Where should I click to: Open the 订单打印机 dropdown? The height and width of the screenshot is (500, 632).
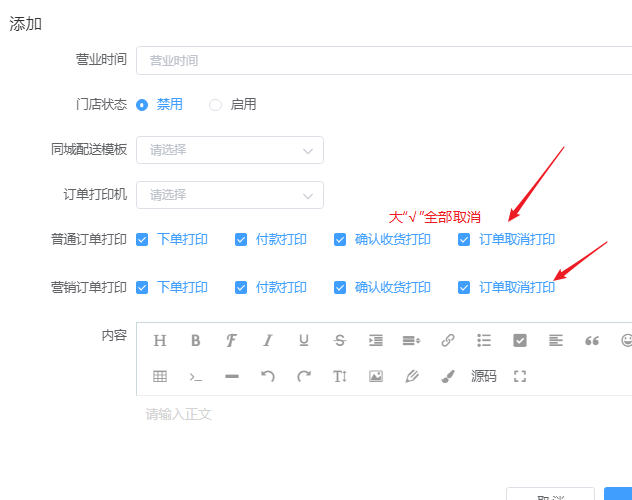pyautogui.click(x=230, y=195)
